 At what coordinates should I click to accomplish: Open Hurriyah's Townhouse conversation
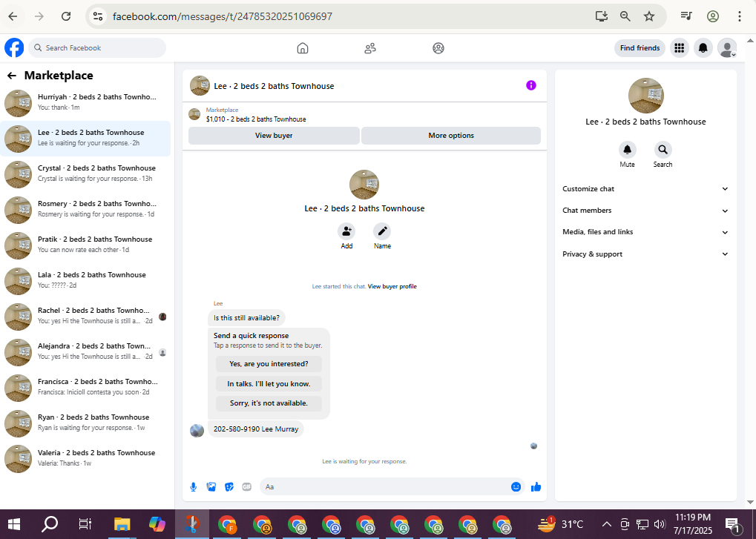pos(85,102)
